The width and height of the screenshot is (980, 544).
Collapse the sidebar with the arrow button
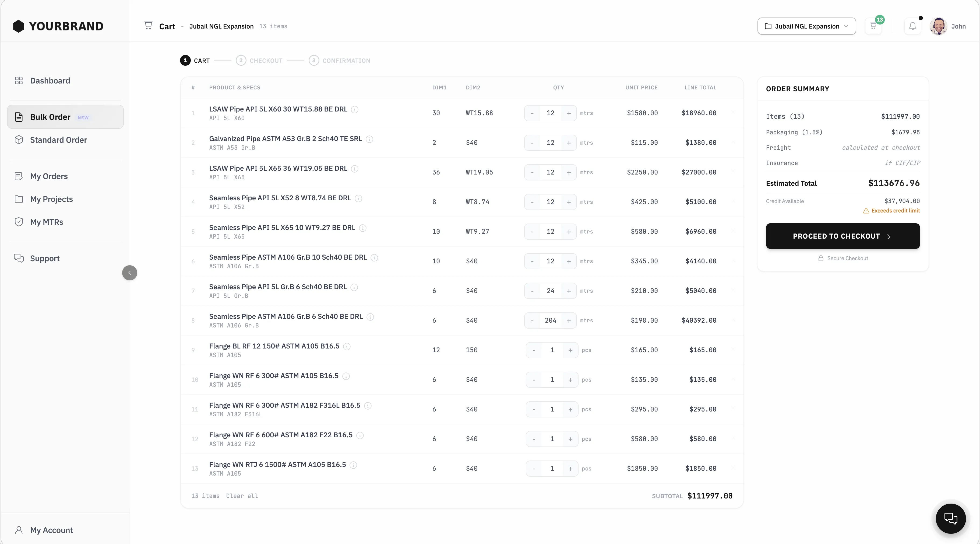(130, 273)
